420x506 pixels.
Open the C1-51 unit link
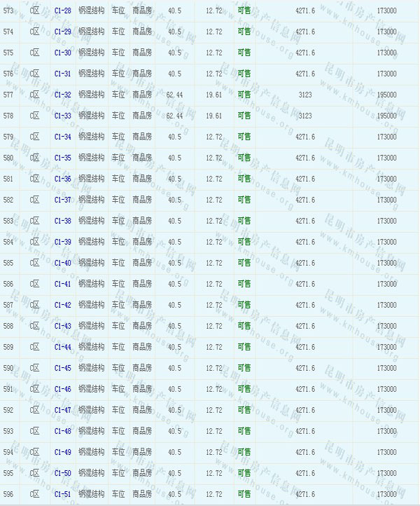pyautogui.click(x=62, y=494)
